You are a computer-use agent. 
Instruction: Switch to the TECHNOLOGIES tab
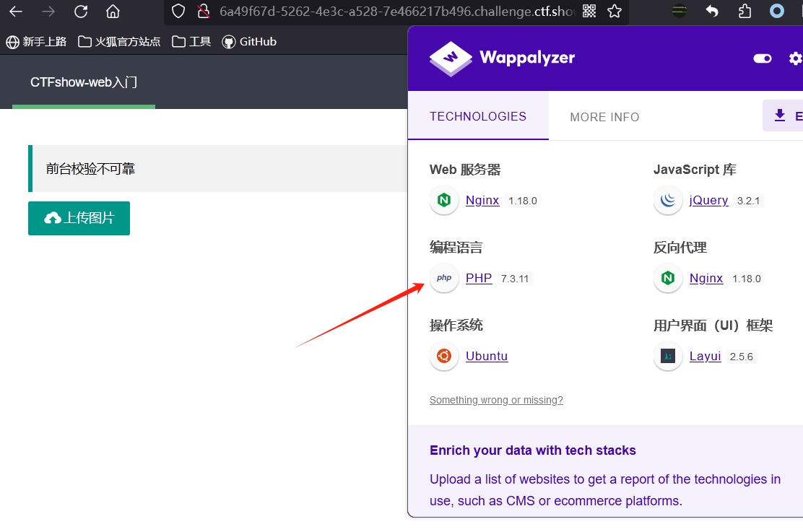pyautogui.click(x=478, y=116)
